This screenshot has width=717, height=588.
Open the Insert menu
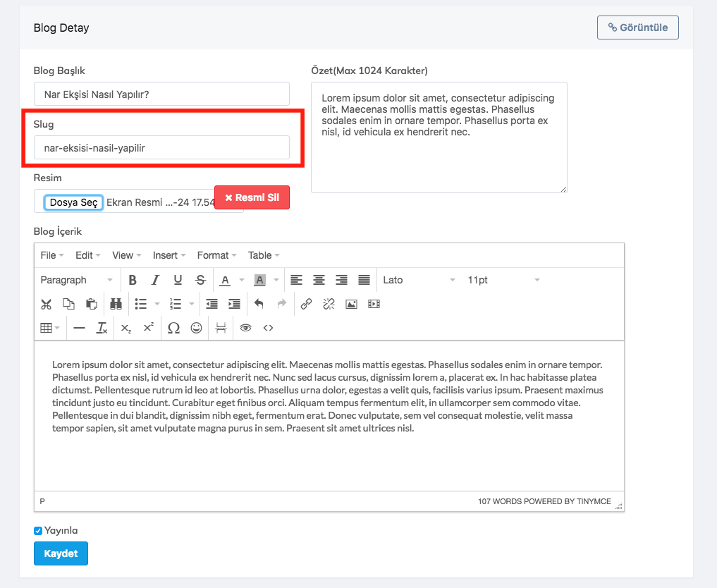tap(169, 255)
